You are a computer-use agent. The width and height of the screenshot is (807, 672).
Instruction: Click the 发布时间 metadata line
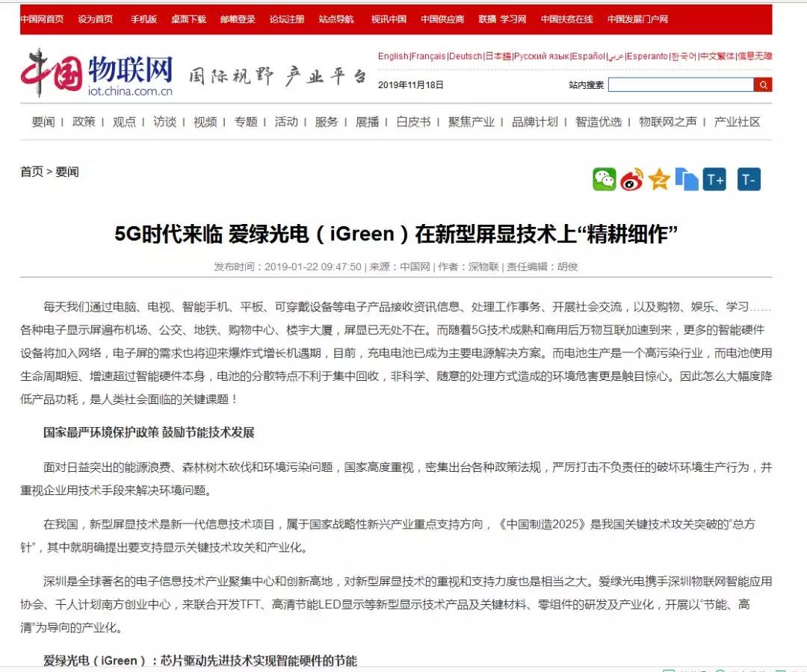point(396,267)
